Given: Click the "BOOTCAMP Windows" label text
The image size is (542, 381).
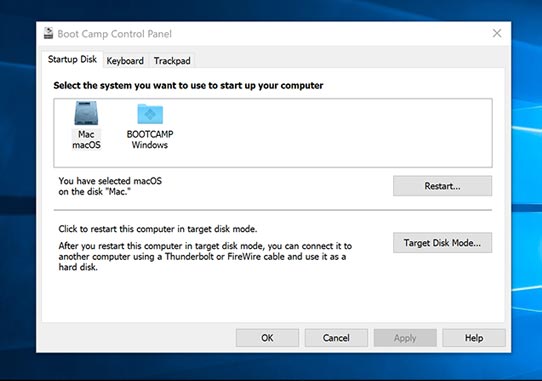Looking at the screenshot, I should pos(150,139).
